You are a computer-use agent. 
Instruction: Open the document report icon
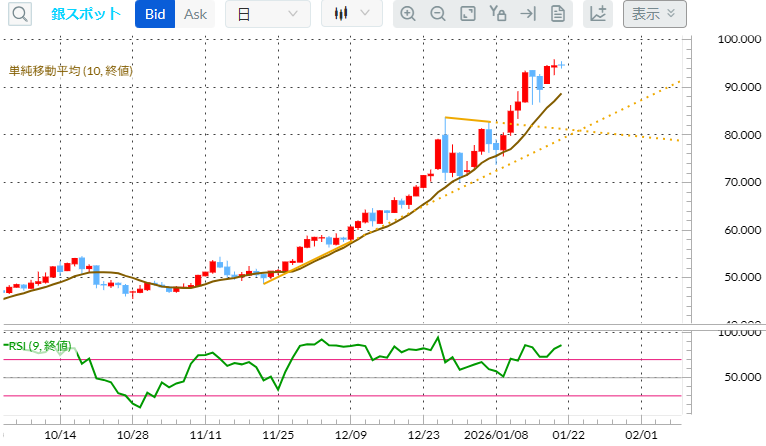coord(557,14)
